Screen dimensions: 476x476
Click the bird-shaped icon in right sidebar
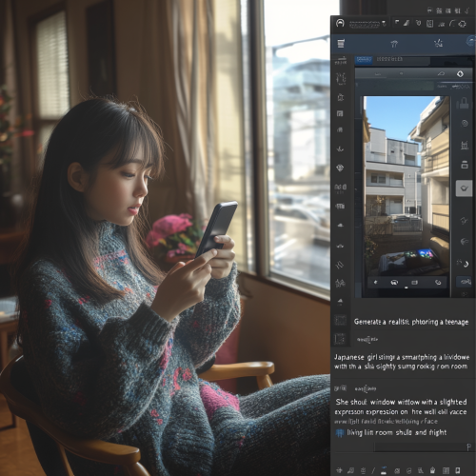click(x=465, y=242)
